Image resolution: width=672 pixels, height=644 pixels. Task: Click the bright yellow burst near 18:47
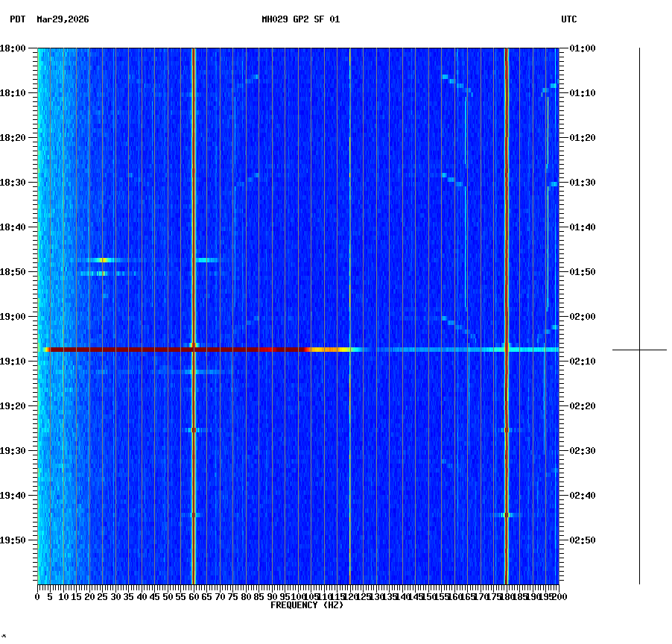coord(104,260)
